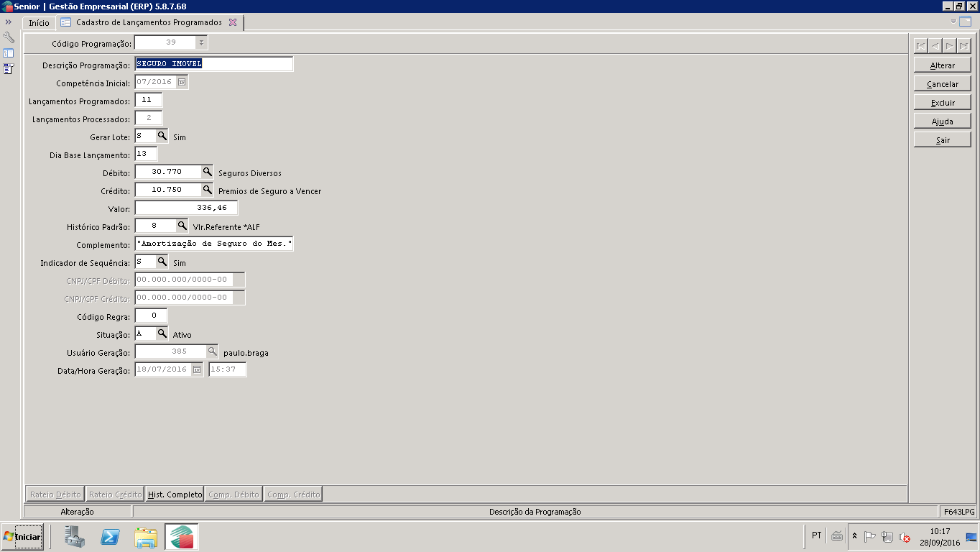The width and height of the screenshot is (980, 552).
Task: Click calendar icon next to Data/Hora Geração
Action: tap(197, 369)
